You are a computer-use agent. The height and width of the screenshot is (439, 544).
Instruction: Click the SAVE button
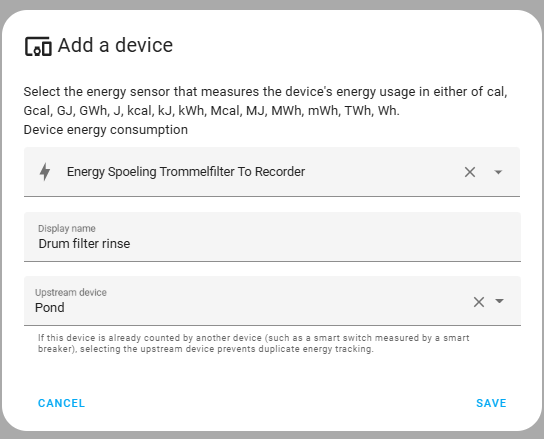click(491, 403)
